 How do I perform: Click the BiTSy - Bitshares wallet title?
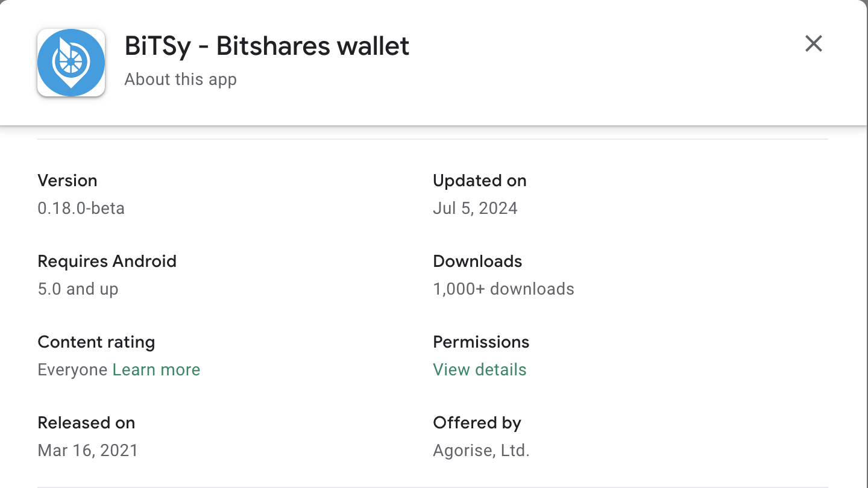point(267,46)
